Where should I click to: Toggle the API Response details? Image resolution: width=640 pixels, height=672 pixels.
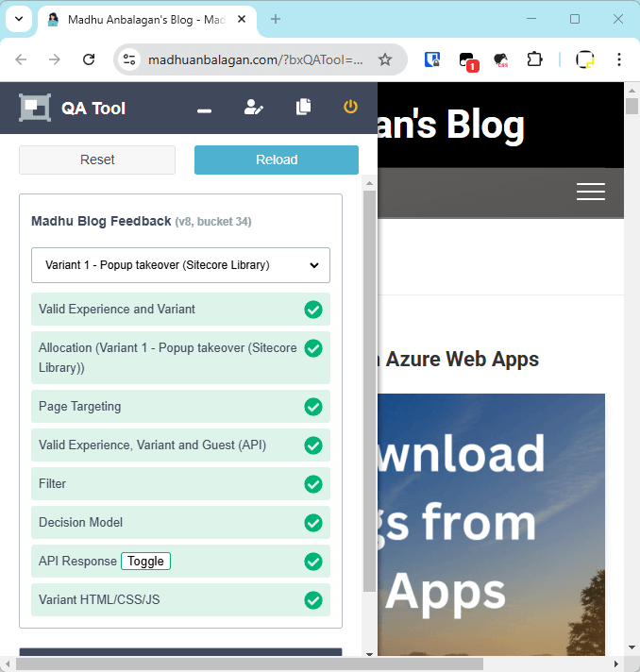(x=145, y=562)
